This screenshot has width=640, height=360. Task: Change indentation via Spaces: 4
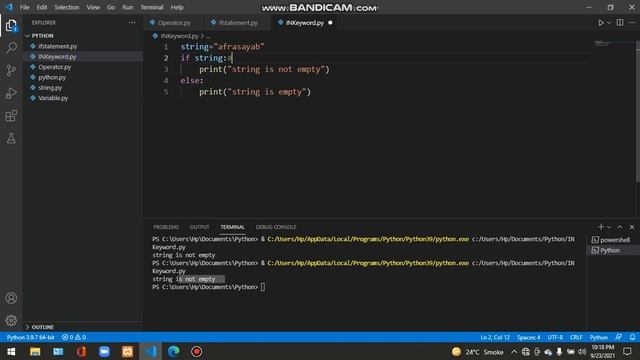click(528, 337)
